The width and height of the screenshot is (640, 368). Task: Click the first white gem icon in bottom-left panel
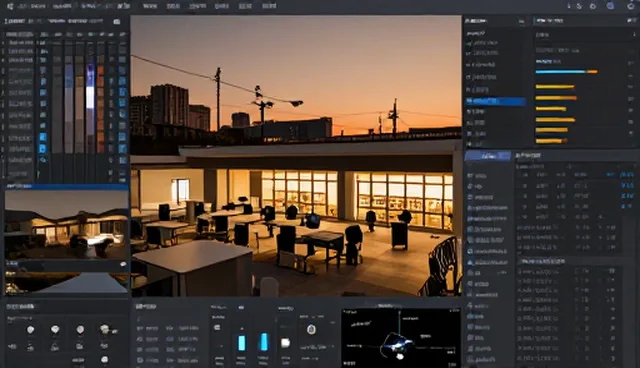tap(30, 329)
